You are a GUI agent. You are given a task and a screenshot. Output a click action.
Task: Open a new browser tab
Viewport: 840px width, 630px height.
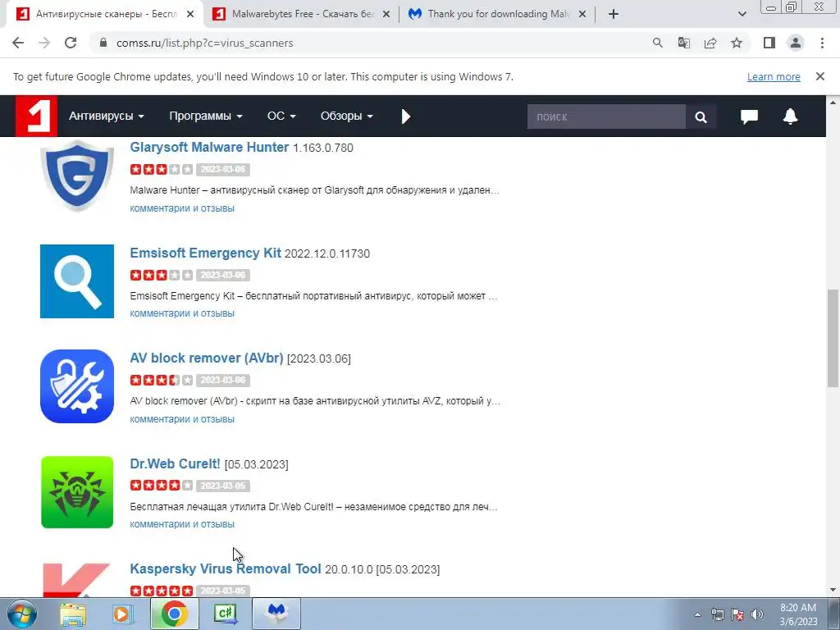(614, 15)
